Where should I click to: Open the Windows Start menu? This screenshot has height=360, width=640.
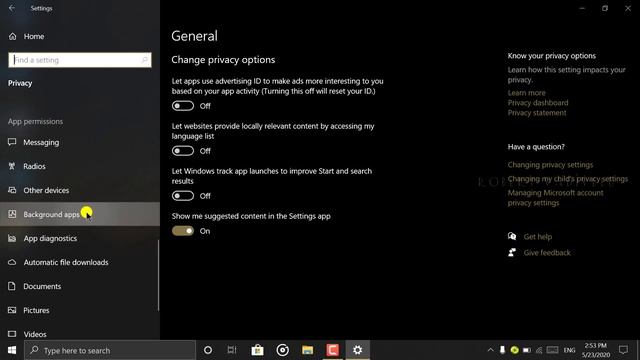tap(12, 350)
